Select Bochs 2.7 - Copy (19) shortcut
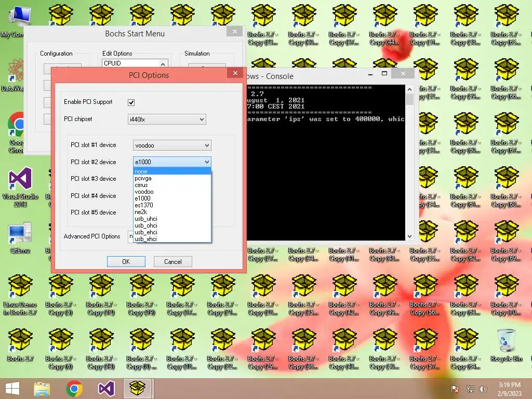This screenshot has width=532, height=399. [x=142, y=295]
